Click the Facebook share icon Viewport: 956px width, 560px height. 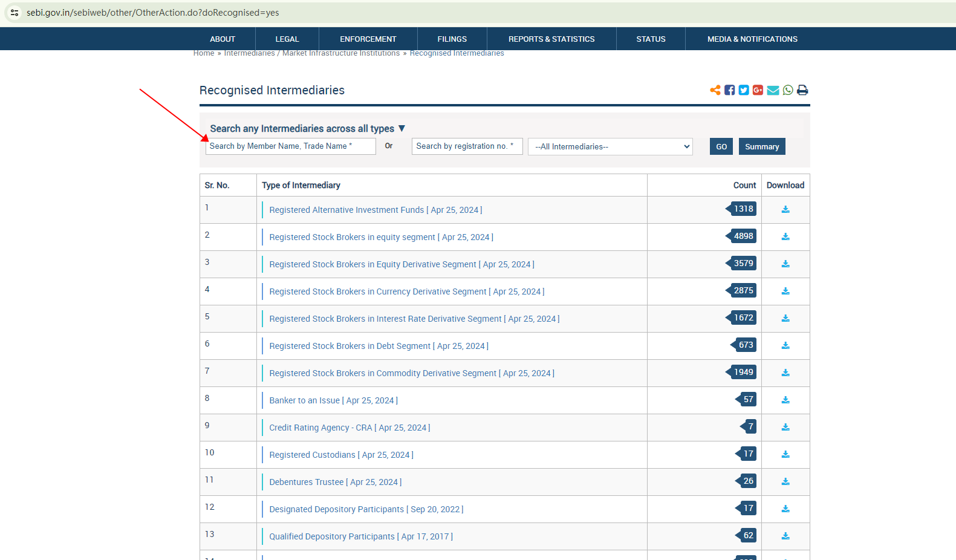(x=729, y=90)
